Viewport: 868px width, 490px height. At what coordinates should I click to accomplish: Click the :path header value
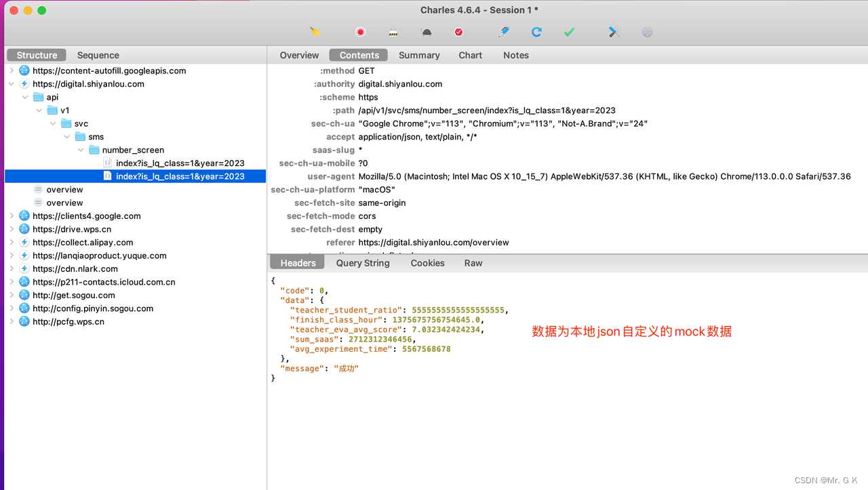pyautogui.click(x=487, y=110)
